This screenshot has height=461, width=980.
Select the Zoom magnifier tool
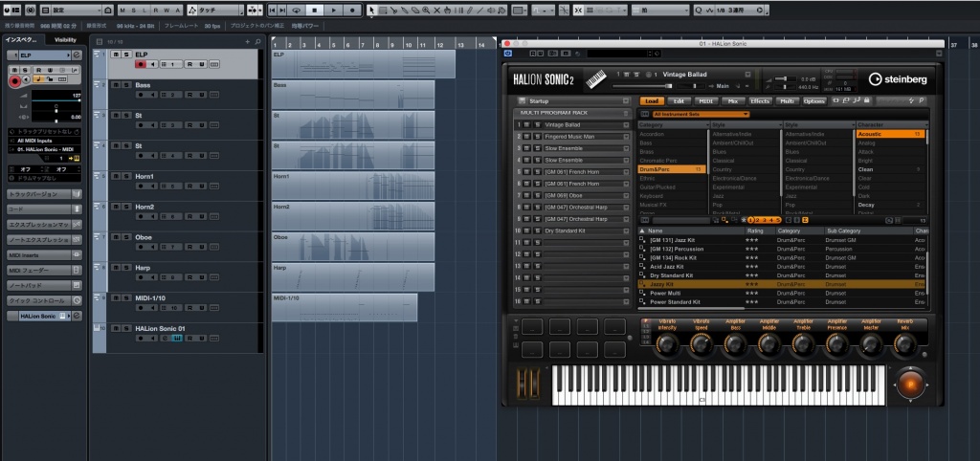[426, 10]
